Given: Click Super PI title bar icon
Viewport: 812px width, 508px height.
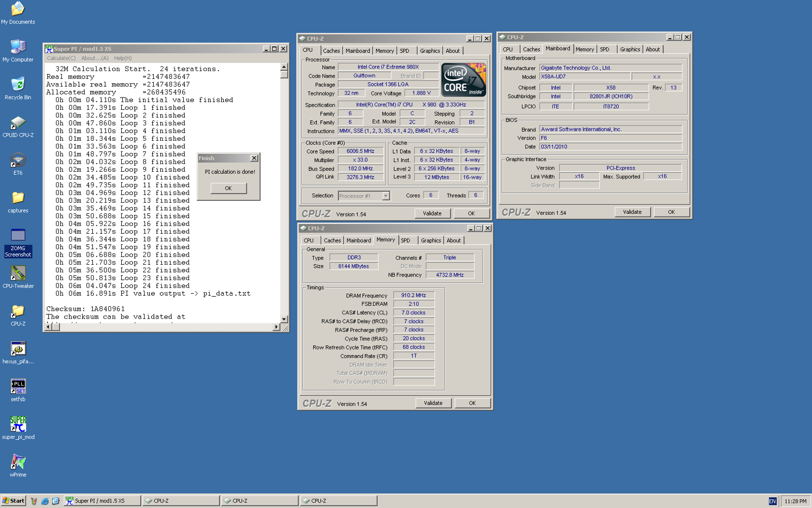Looking at the screenshot, I should [x=49, y=49].
